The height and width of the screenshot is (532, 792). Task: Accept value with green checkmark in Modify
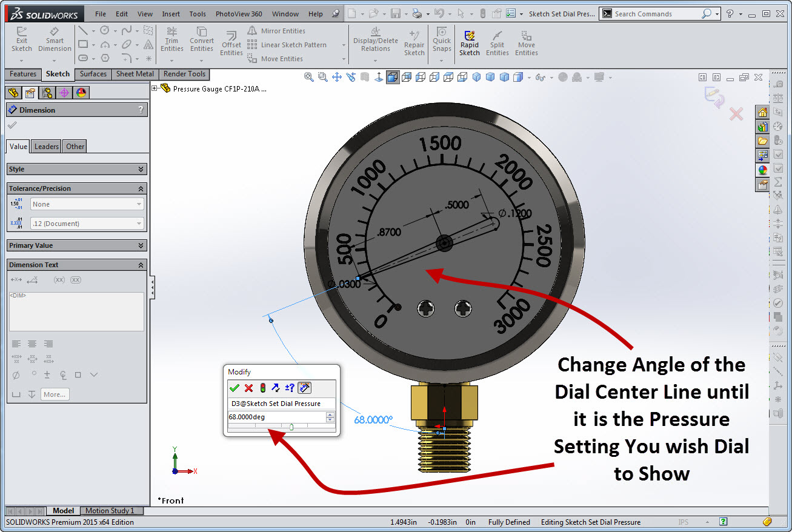click(x=235, y=388)
